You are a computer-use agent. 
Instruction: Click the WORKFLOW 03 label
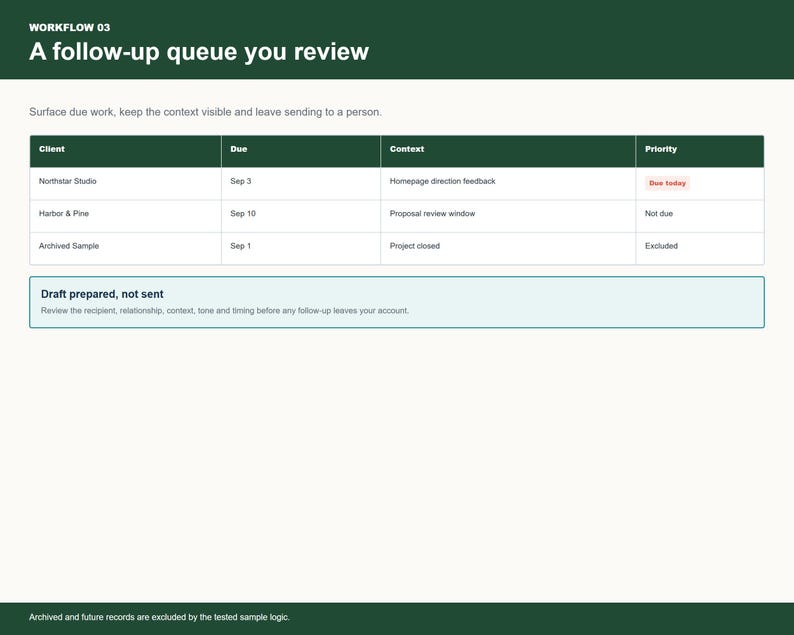69,27
